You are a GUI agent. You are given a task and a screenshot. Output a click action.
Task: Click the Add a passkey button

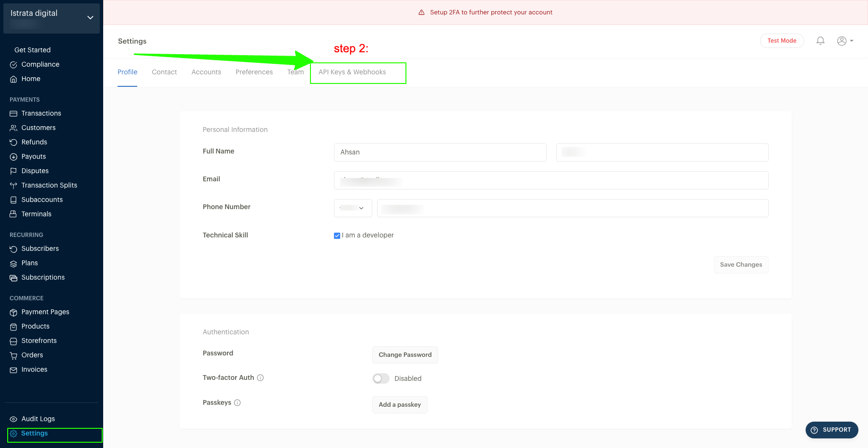pos(400,405)
